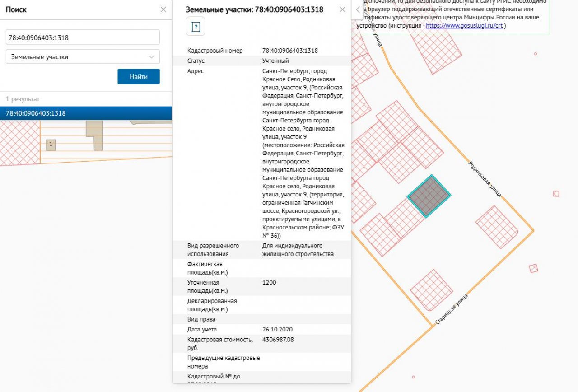Click the small circle marker in the upper right map
Screen dimensions: 578x392
(535, 54)
